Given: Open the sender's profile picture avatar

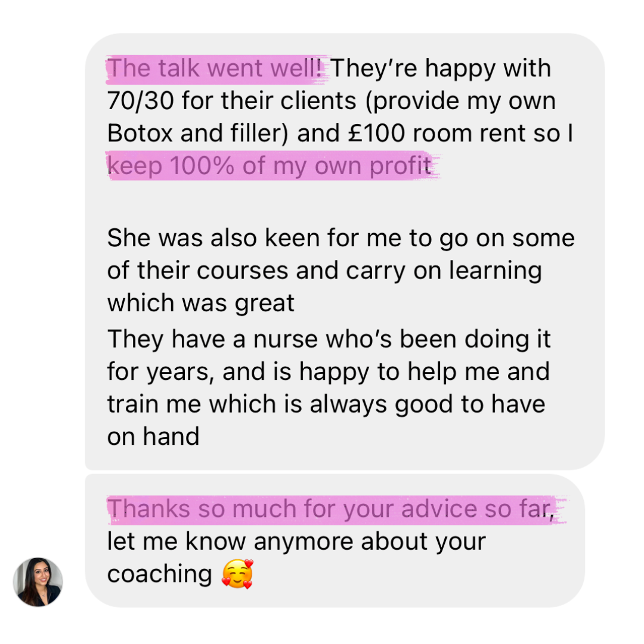Looking at the screenshot, I should pyautogui.click(x=38, y=581).
